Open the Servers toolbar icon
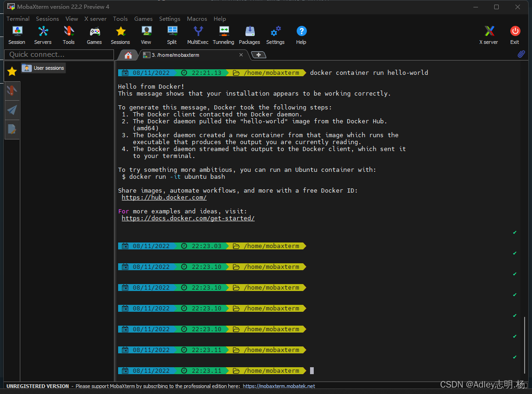The width and height of the screenshot is (532, 394). click(x=43, y=35)
